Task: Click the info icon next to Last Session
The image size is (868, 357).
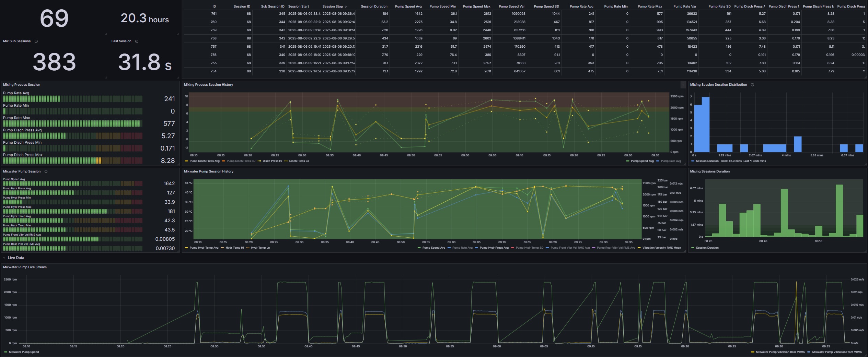Action: (x=137, y=41)
